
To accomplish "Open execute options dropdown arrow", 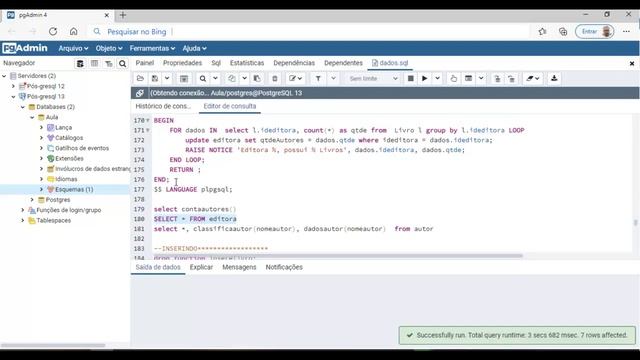I will pos(437,78).
